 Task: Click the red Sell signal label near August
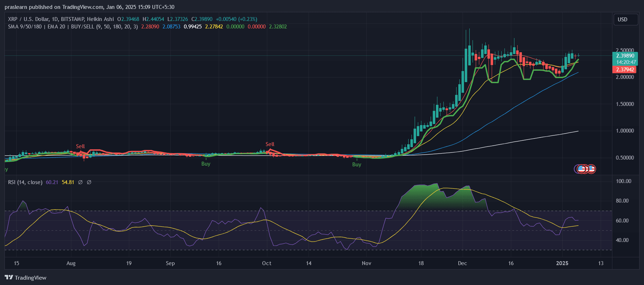tap(80, 146)
